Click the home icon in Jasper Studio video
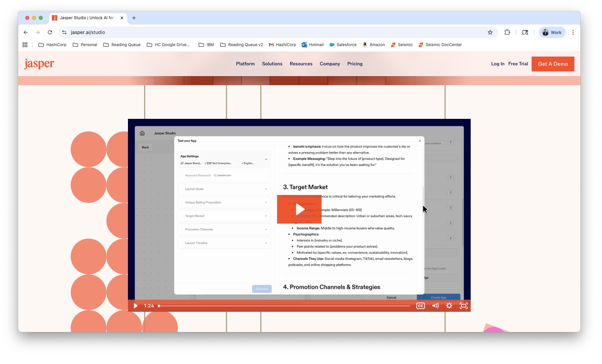602x364 pixels. pyautogui.click(x=142, y=133)
